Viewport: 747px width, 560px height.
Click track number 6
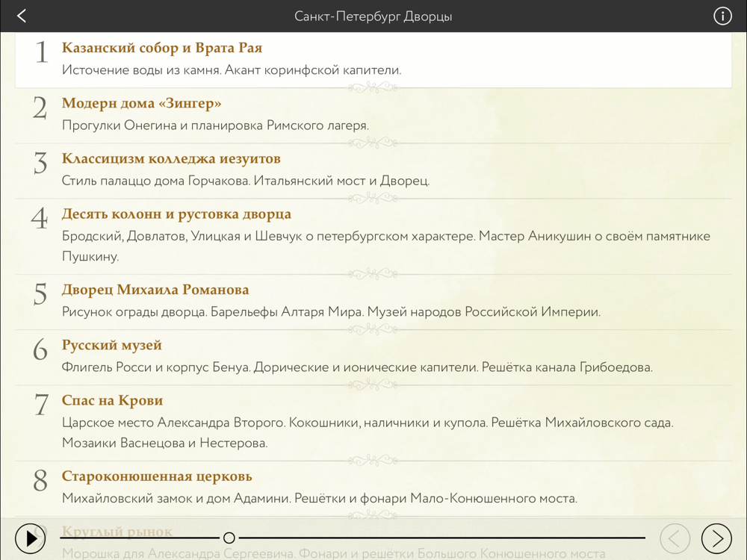coord(40,349)
